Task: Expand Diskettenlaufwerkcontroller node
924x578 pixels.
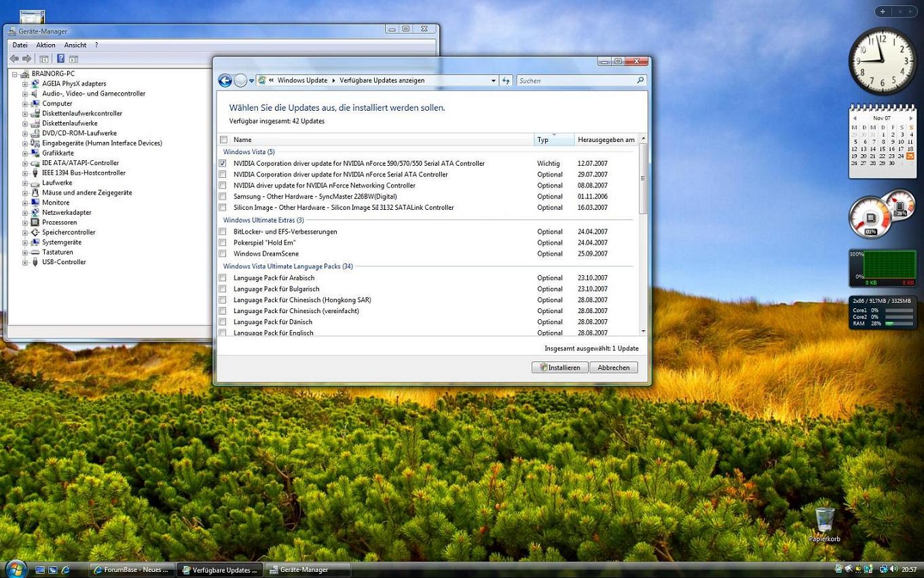Action: tap(25, 113)
